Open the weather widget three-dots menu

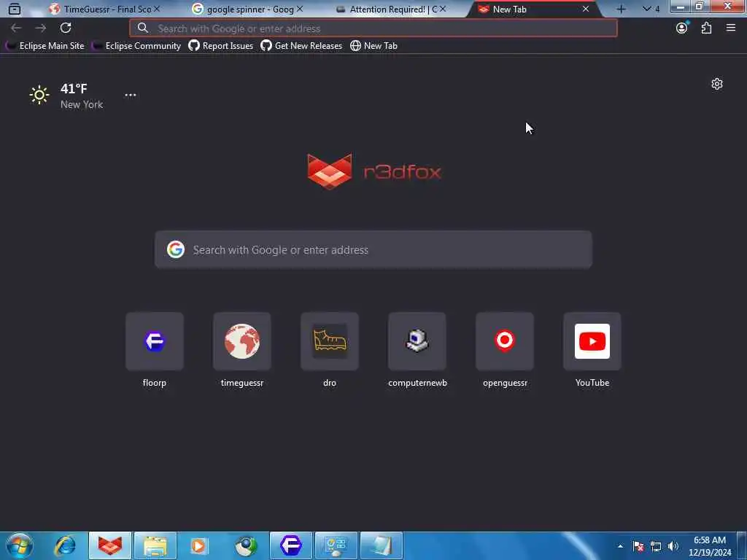[x=131, y=95]
